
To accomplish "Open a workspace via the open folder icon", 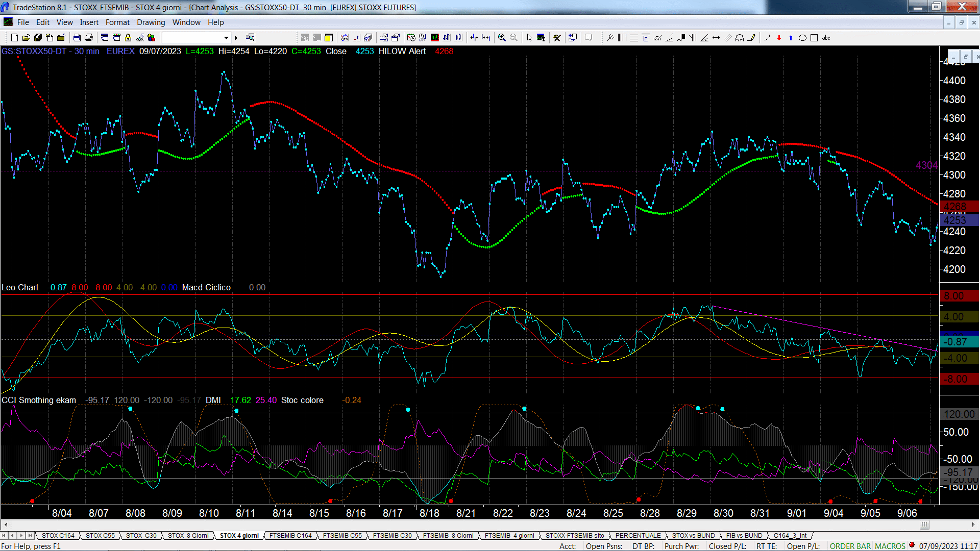I will coord(26,38).
